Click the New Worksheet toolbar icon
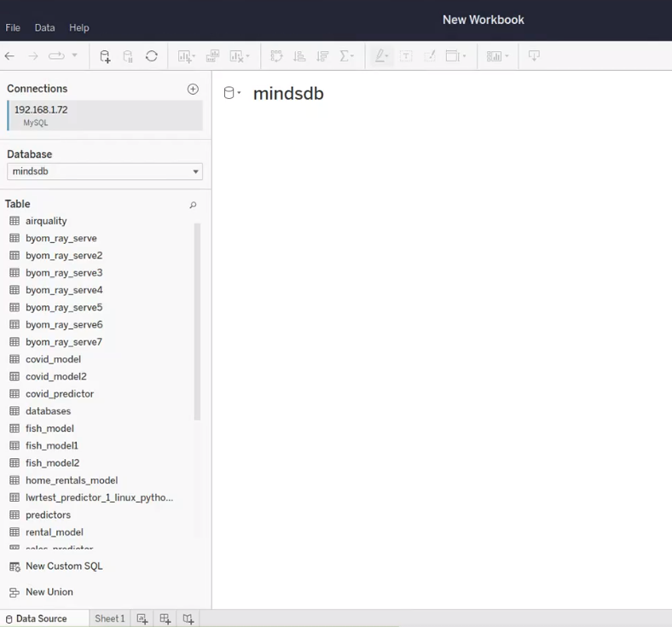The height and width of the screenshot is (627, 672). (187, 56)
